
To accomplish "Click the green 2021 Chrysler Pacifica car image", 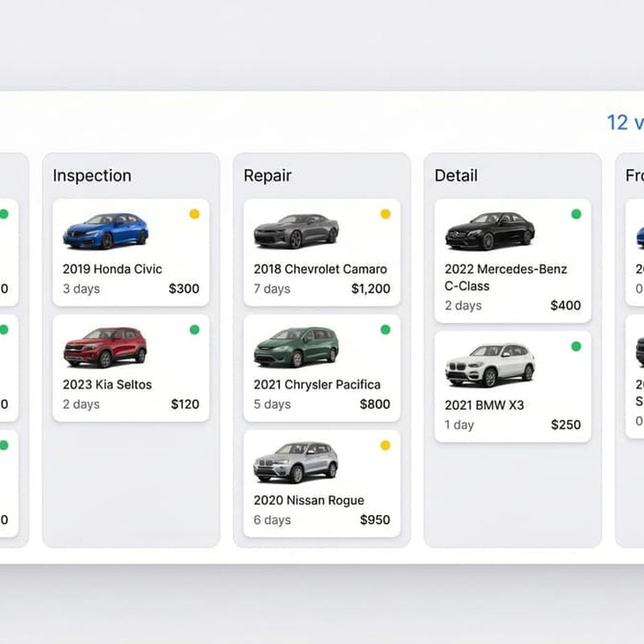I will pos(296,347).
